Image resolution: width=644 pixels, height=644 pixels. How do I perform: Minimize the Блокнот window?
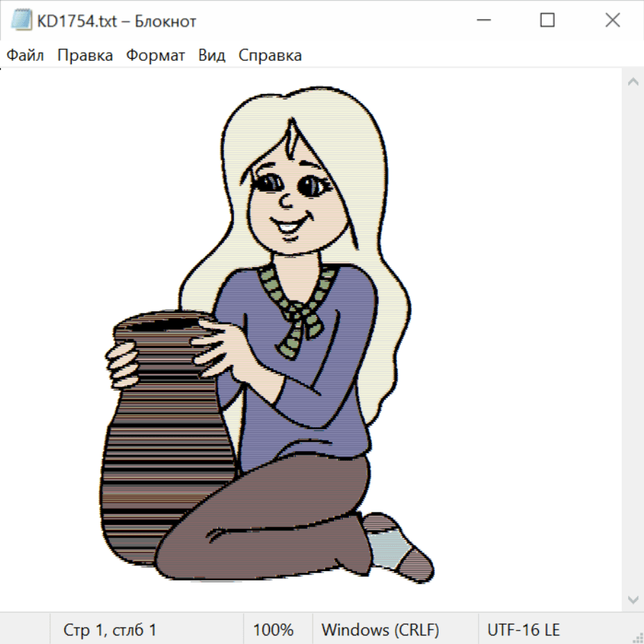(x=482, y=21)
